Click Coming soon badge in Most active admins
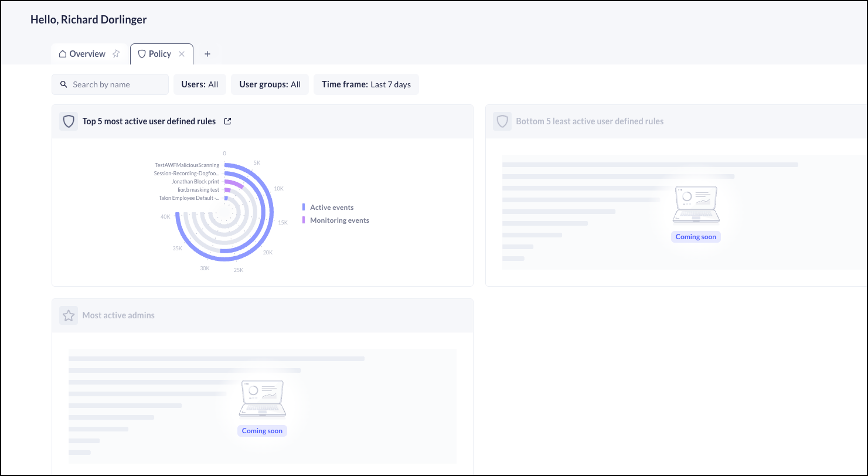868x476 pixels. coord(262,431)
